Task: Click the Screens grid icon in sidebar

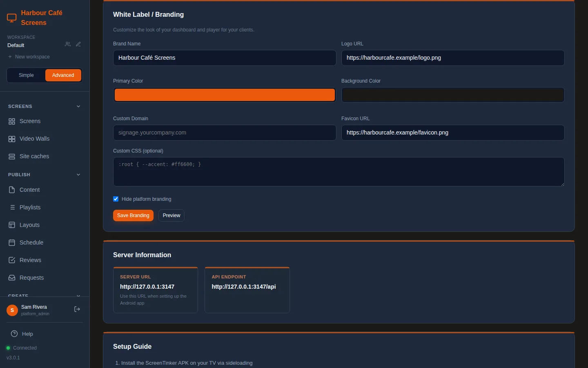Action: 12,121
